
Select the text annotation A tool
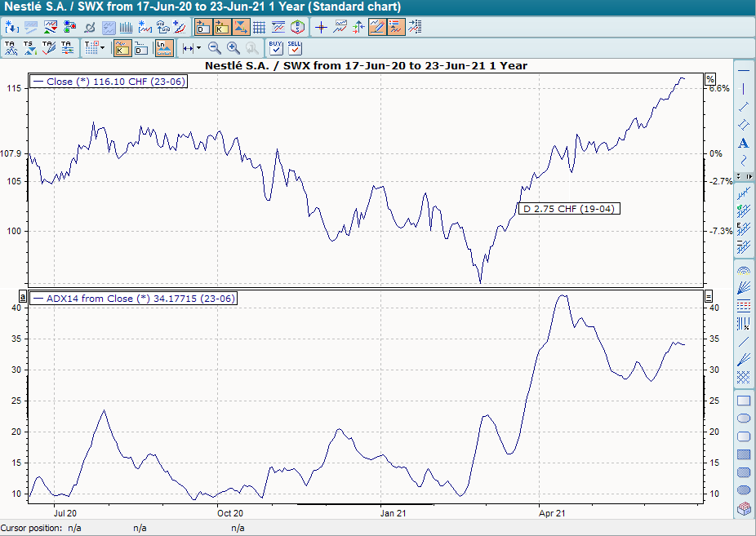click(x=743, y=143)
